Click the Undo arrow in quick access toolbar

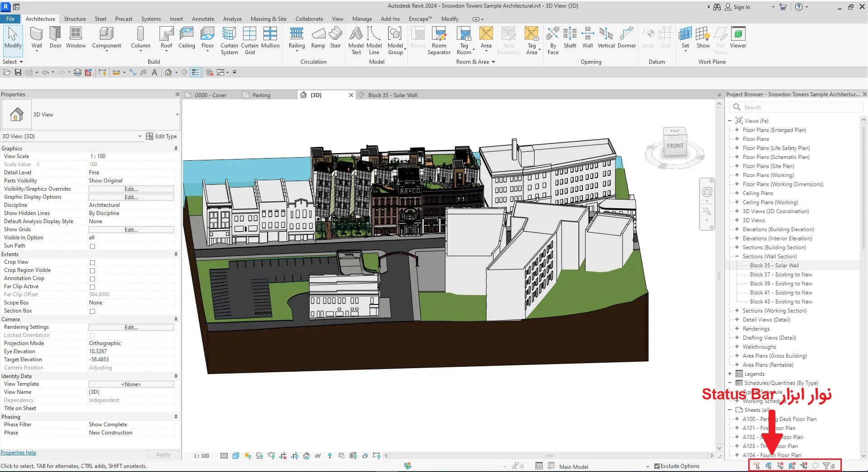point(45,72)
